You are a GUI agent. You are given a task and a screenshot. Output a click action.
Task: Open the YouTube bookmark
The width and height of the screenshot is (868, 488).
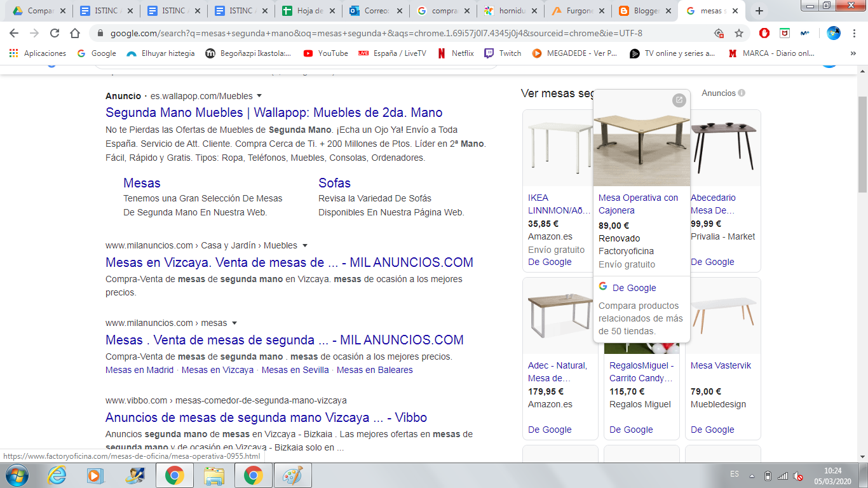[325, 53]
